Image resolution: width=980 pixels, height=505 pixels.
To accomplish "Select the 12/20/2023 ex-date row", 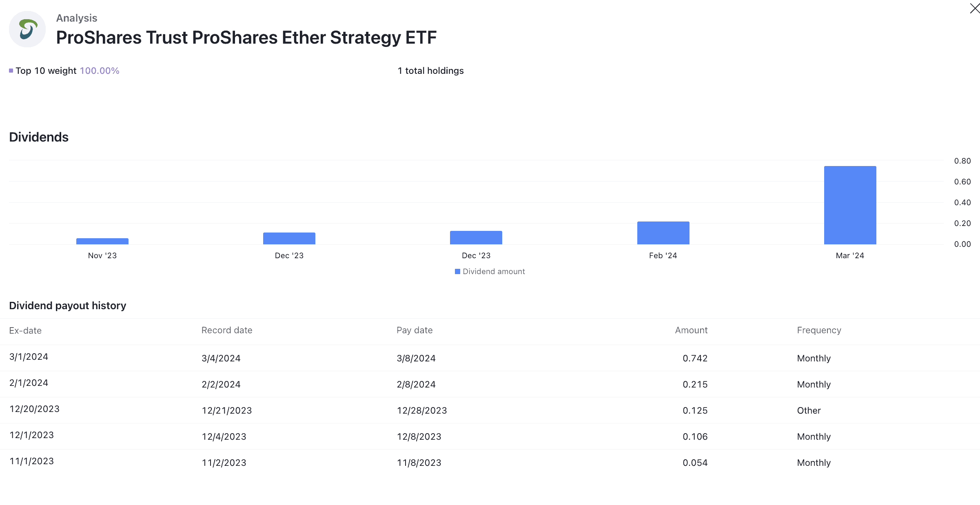I will pos(34,409).
